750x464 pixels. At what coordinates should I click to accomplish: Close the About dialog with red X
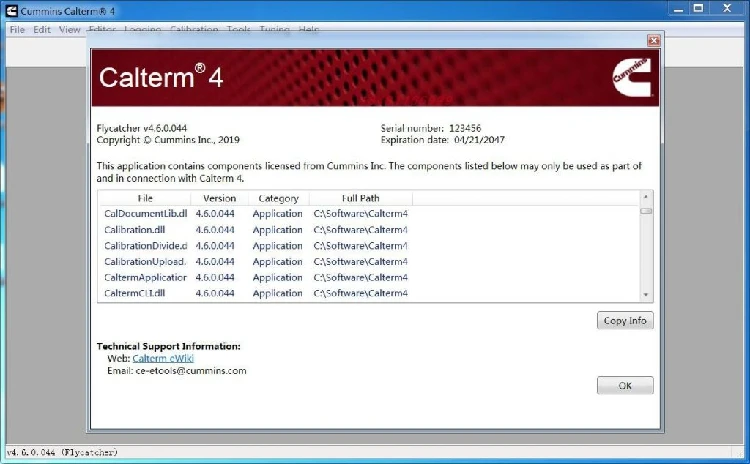point(653,40)
